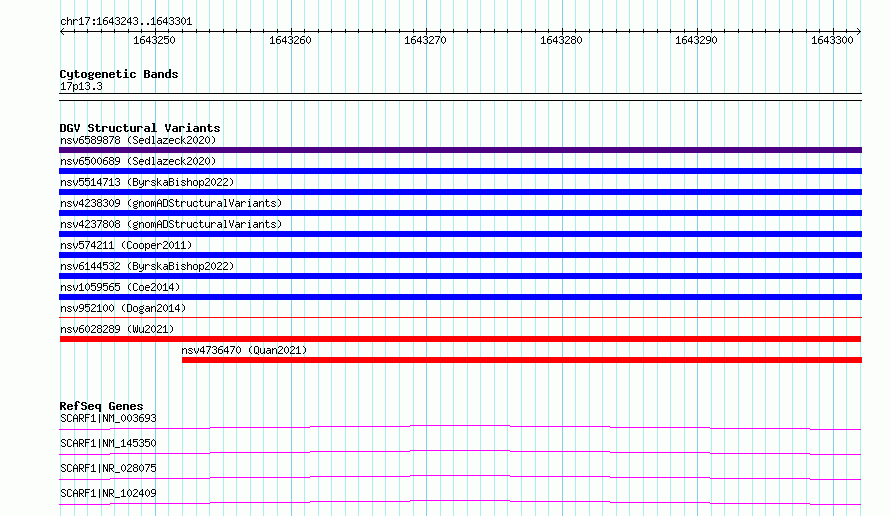Open variant nsv6028289 (Wu2021) label
This screenshot has height=516, width=890.
click(117, 329)
